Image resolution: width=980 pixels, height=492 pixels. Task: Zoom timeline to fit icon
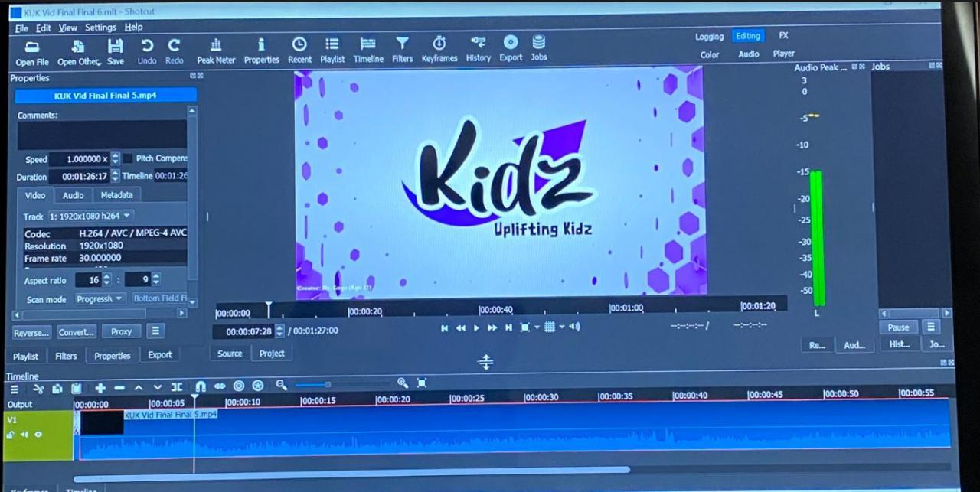point(421,383)
